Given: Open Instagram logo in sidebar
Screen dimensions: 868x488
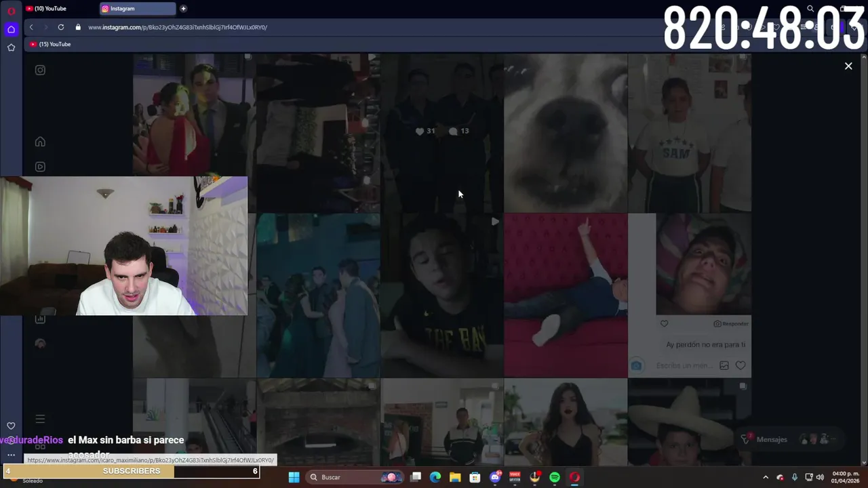Looking at the screenshot, I should coord(40,70).
